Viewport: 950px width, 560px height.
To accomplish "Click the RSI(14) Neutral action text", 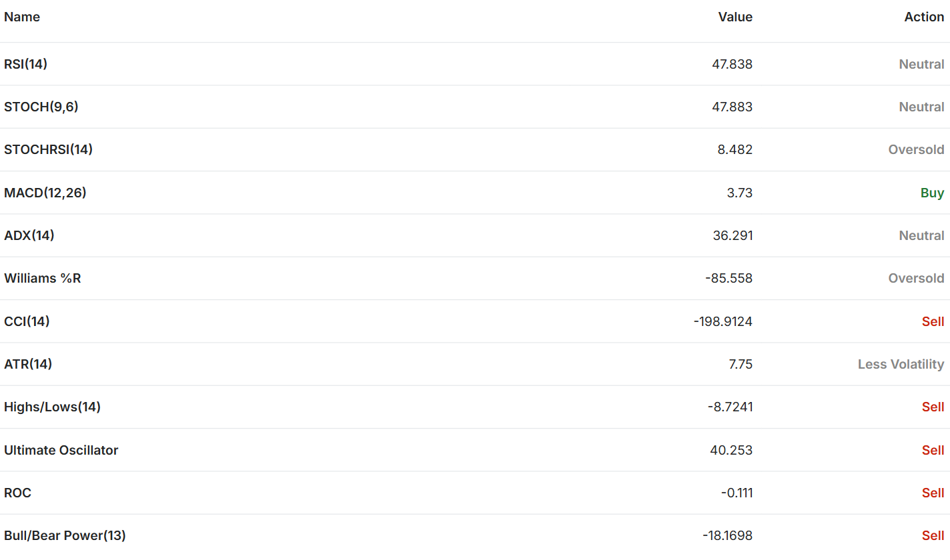I will (921, 64).
